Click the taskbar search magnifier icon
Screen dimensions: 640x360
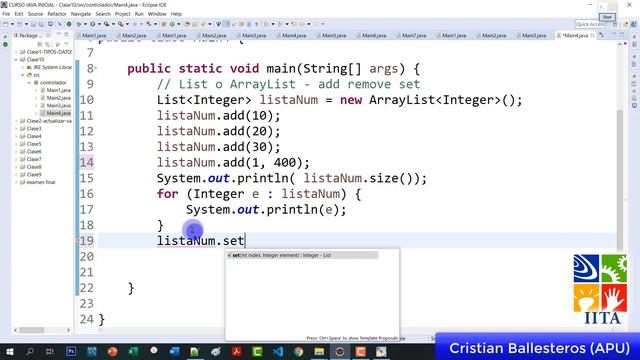[x=30, y=351]
